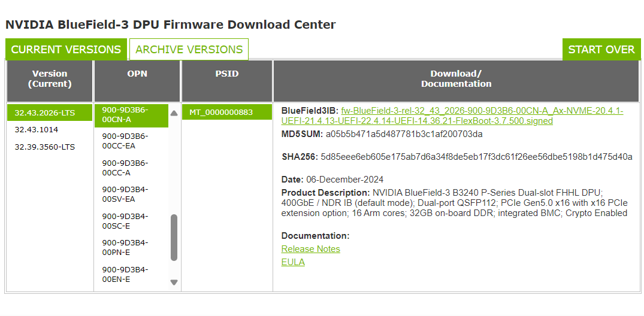Switch to Current Versions tab
Screen dimensions: 644x316
tap(66, 50)
